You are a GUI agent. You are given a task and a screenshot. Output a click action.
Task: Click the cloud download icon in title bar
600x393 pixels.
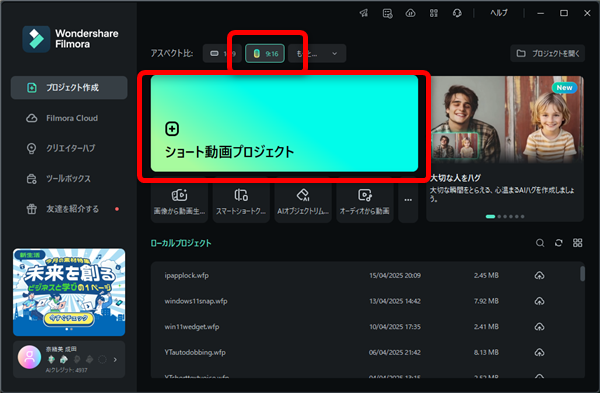pos(411,13)
